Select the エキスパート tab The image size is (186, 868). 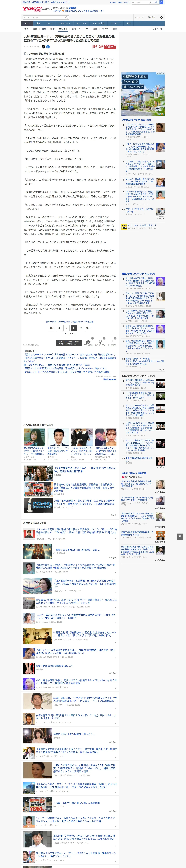pos(64,24)
